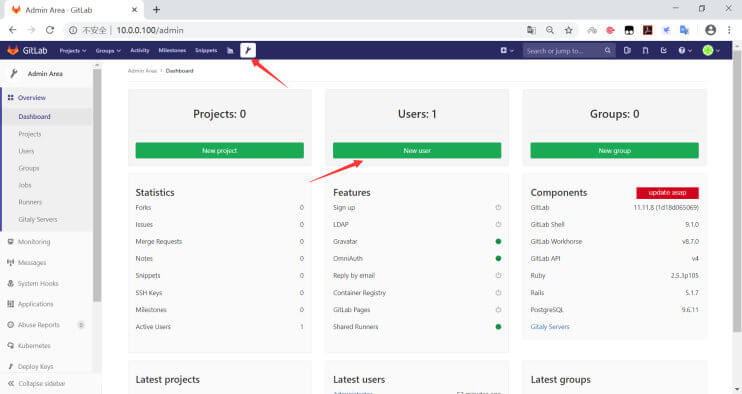The image size is (742, 394).
Task: Click Admin Area breadcrumb link
Action: (142, 70)
